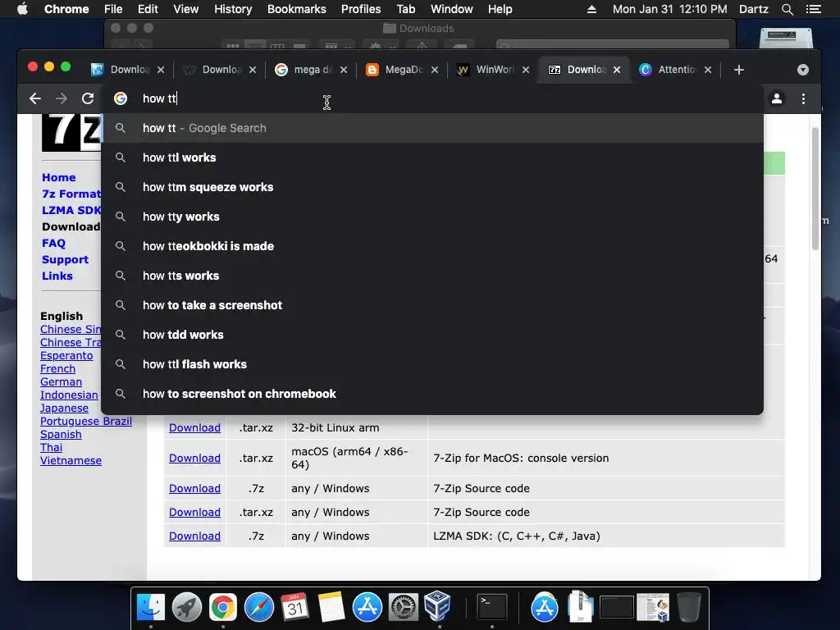840x630 pixels.
Task: Open the History menu in menu bar
Action: click(233, 9)
